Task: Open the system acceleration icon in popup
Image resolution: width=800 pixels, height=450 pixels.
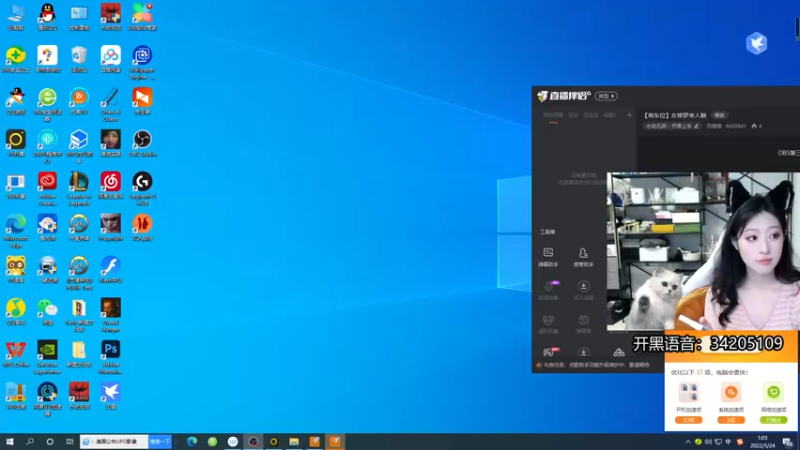Action: pyautogui.click(x=731, y=392)
